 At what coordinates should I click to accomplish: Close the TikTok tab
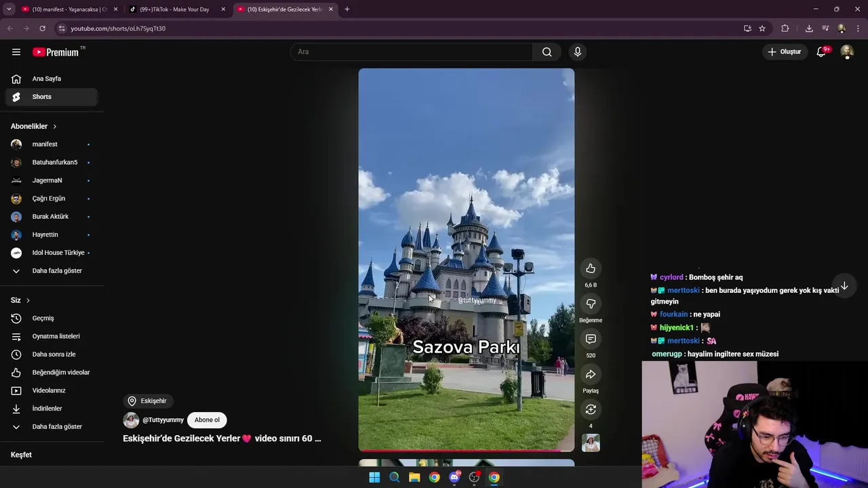tap(223, 9)
